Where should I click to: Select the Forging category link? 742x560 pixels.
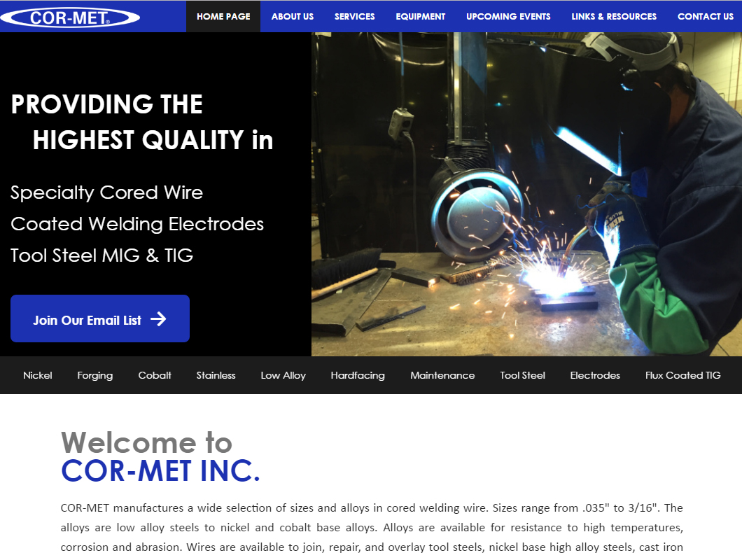click(x=95, y=375)
